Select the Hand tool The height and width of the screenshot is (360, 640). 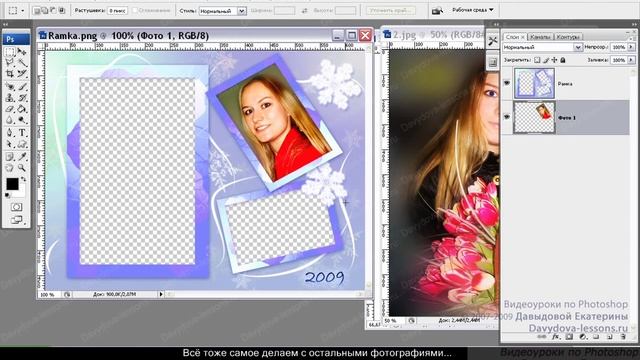point(10,168)
